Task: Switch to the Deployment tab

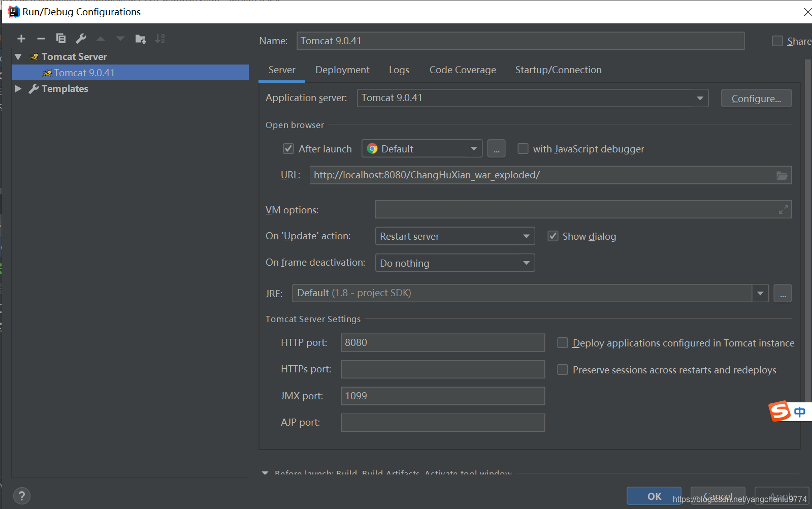Action: click(342, 70)
